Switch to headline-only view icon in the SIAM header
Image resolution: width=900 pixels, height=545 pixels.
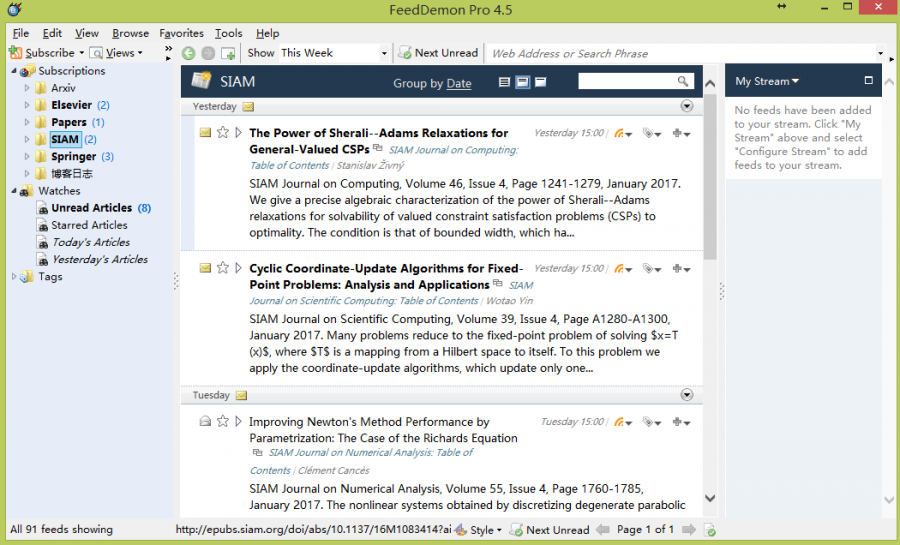tap(505, 82)
